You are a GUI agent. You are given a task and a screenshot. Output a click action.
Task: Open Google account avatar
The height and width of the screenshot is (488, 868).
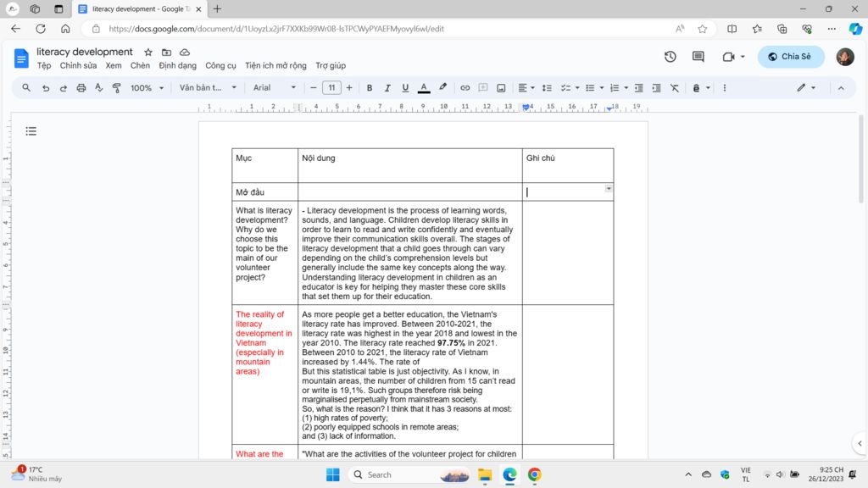point(845,57)
